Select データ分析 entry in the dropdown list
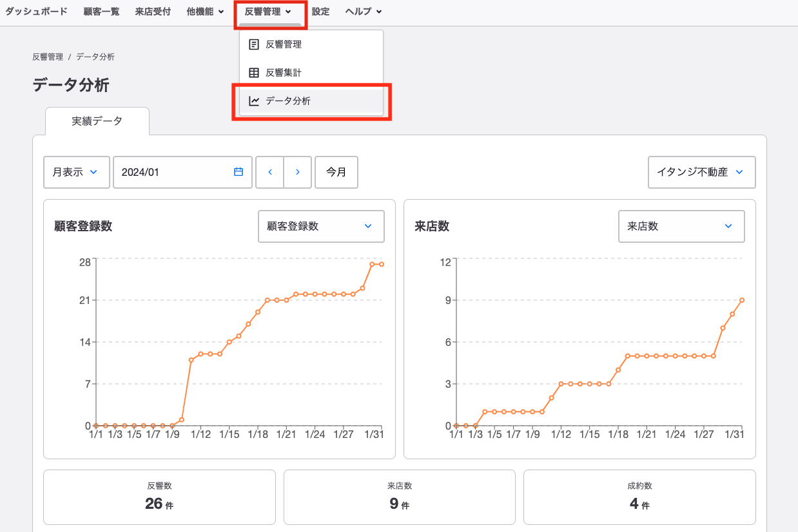Image resolution: width=798 pixels, height=532 pixels. pyautogui.click(x=311, y=101)
